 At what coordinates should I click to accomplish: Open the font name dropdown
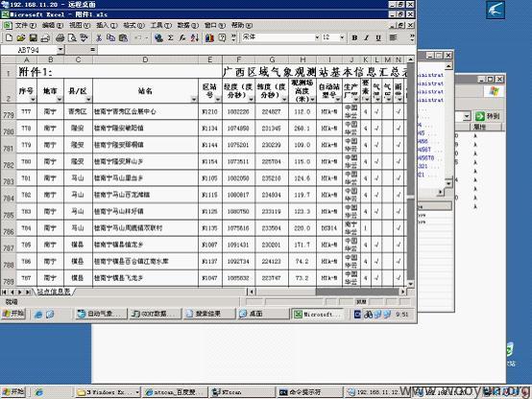[x=317, y=37]
